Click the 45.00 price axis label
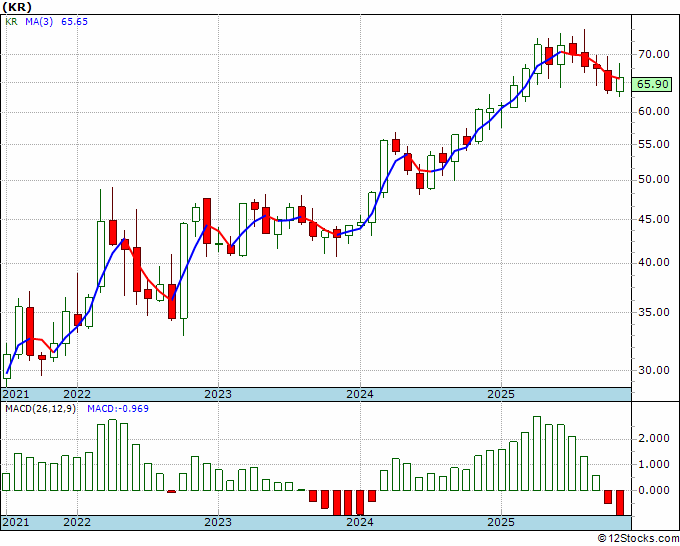Screen dimensions: 680x546 tap(654, 219)
